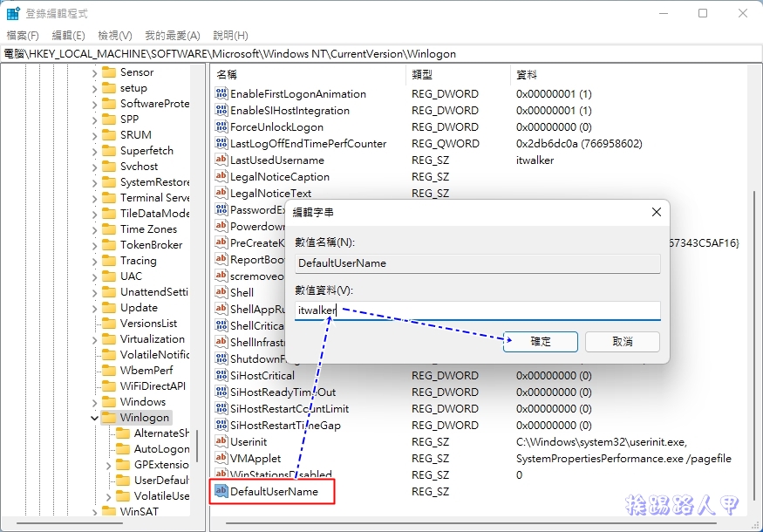Click the itwalker data of LastUsedUsername
Screen dimensions: 763x532
pos(535,160)
